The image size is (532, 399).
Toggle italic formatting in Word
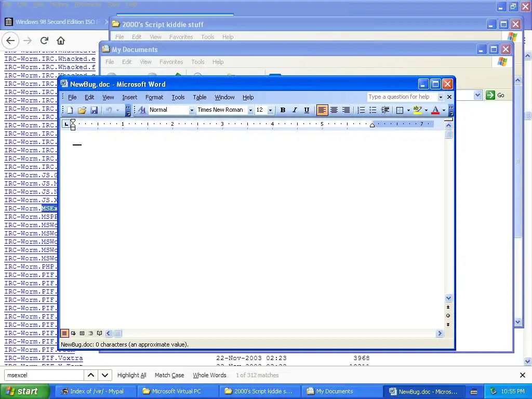point(295,110)
